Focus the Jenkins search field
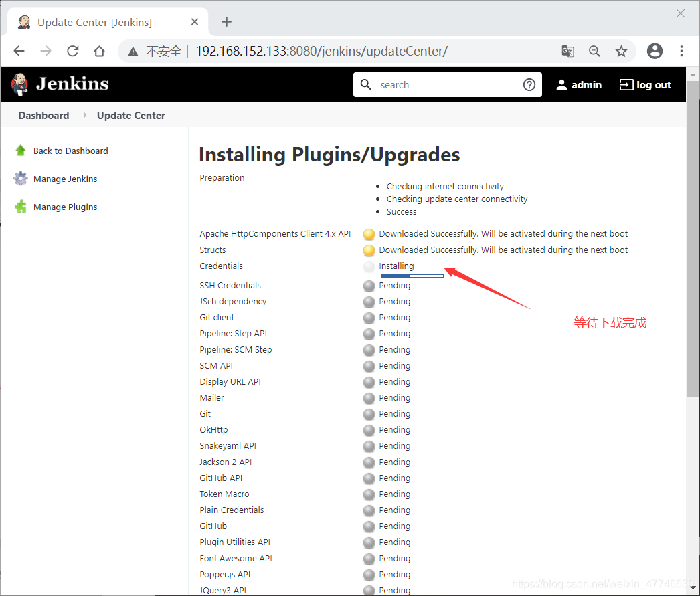Screen dimensions: 700x596 448,85
